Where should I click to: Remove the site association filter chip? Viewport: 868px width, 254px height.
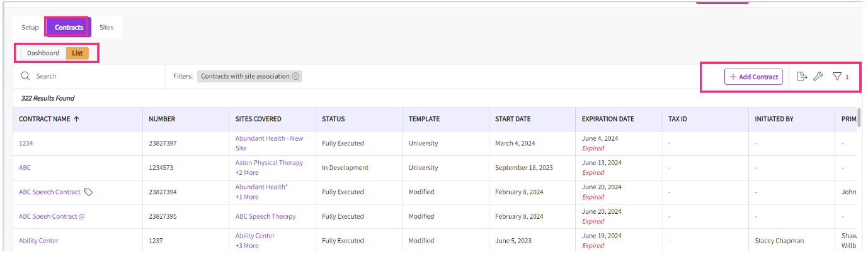(x=296, y=76)
